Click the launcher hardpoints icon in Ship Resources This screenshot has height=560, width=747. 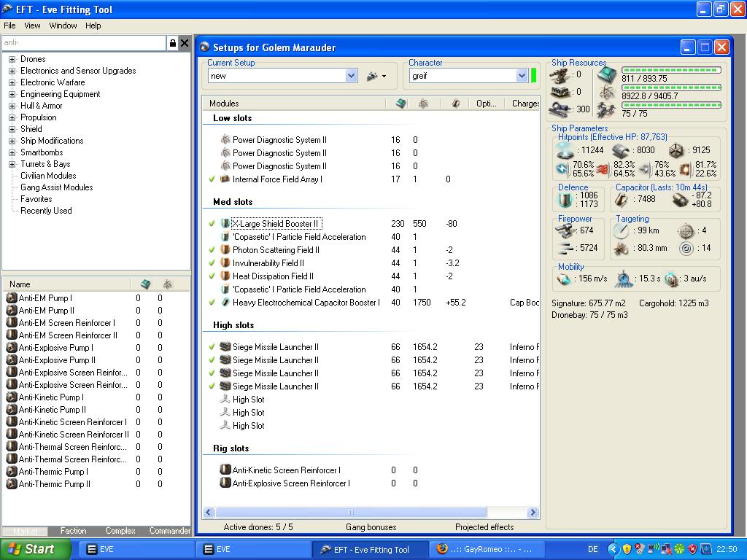coord(560,92)
